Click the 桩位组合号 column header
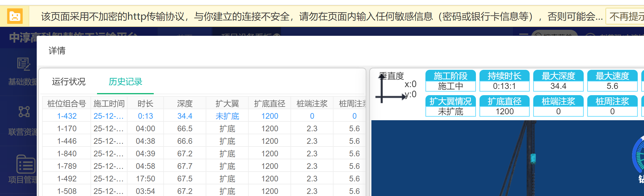The image size is (644, 196). click(67, 104)
